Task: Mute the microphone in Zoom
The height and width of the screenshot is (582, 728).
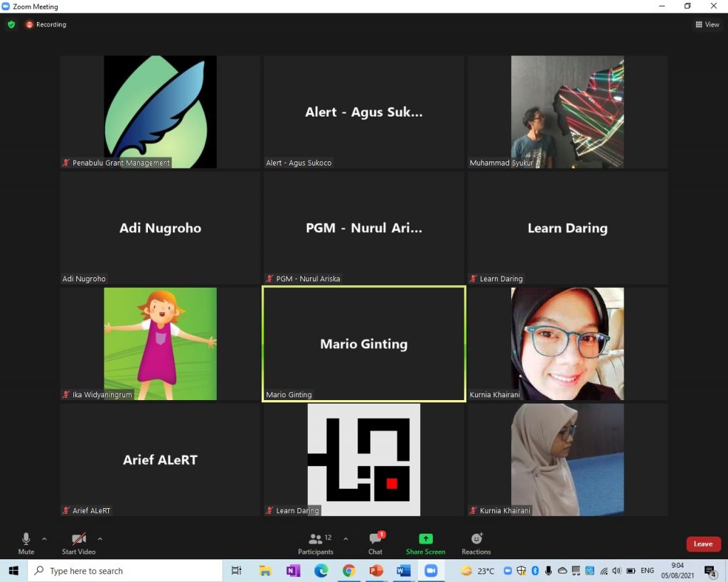Action: (x=26, y=544)
